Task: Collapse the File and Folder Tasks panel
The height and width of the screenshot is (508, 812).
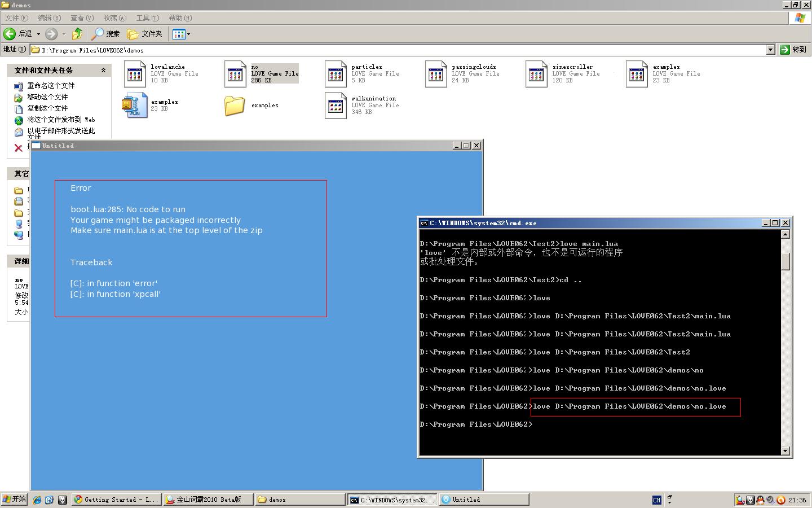Action: pyautogui.click(x=103, y=71)
